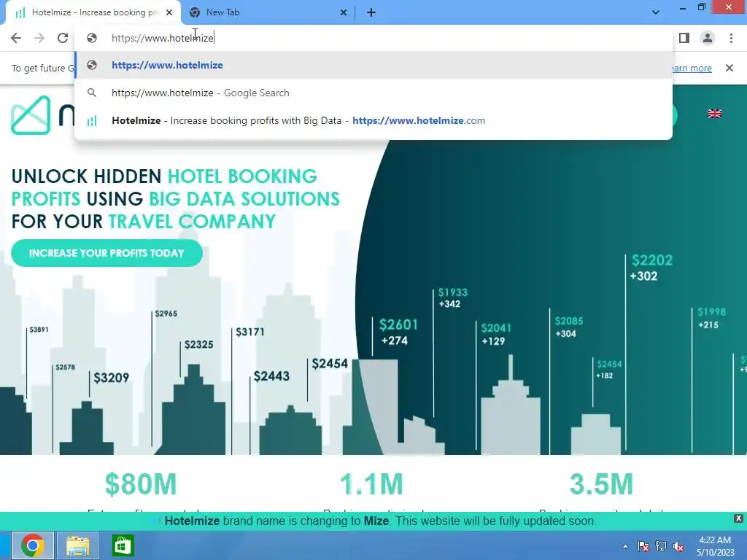Open the Store app from the taskbar

pyautogui.click(x=123, y=545)
